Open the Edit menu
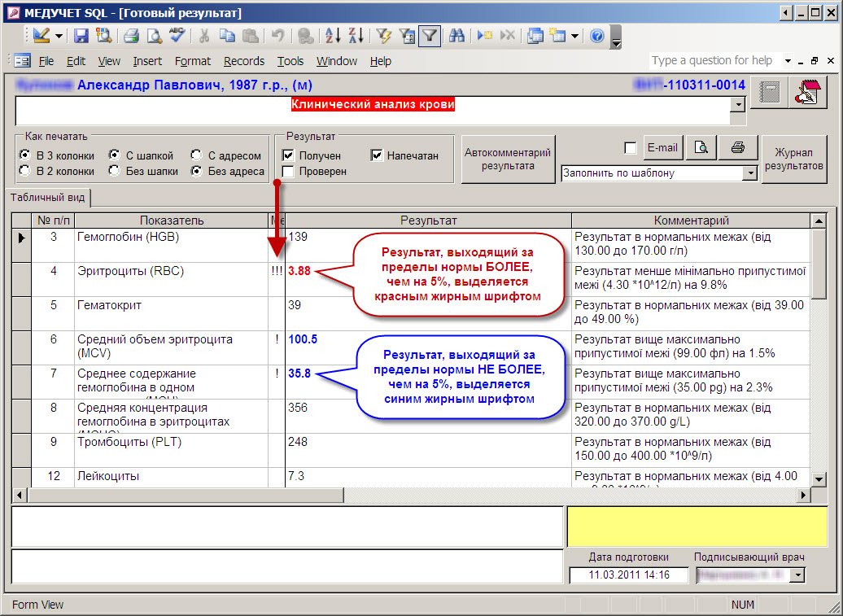This screenshot has width=843, height=616. click(x=76, y=61)
